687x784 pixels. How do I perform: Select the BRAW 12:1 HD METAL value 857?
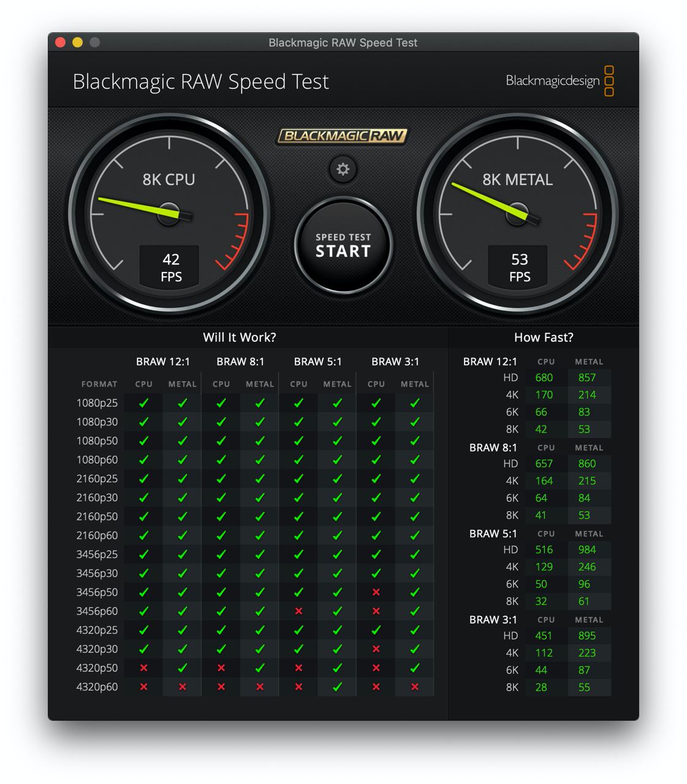point(587,378)
